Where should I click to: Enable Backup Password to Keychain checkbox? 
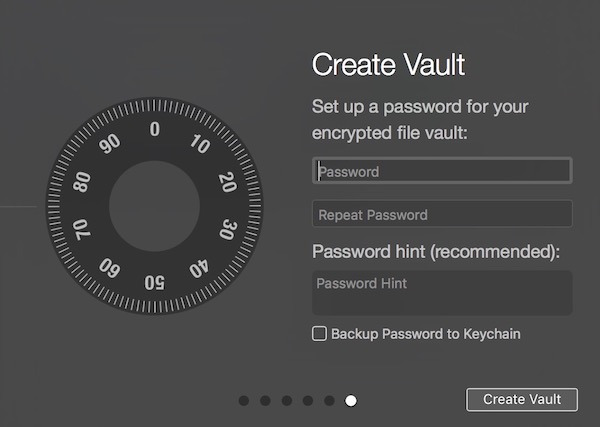pos(319,334)
